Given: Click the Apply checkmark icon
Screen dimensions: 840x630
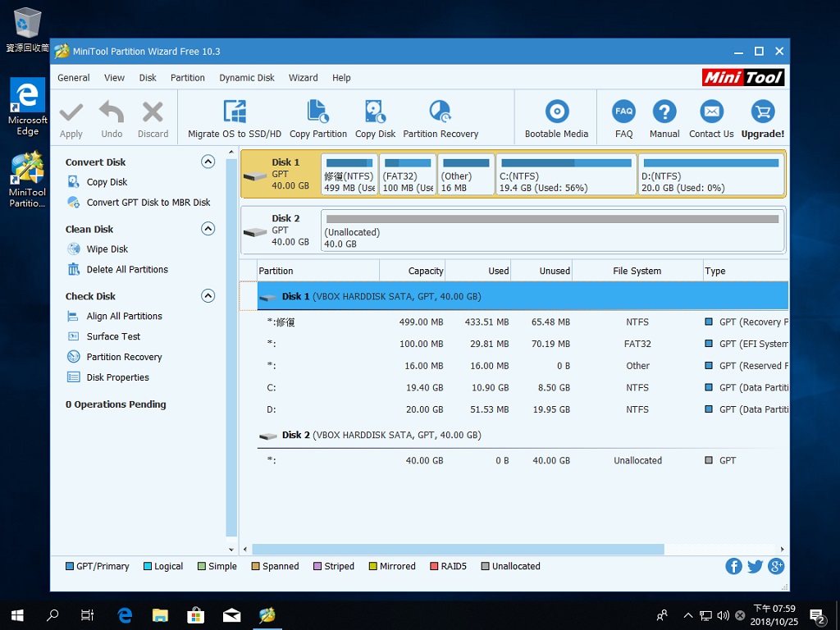Looking at the screenshot, I should (x=71, y=112).
